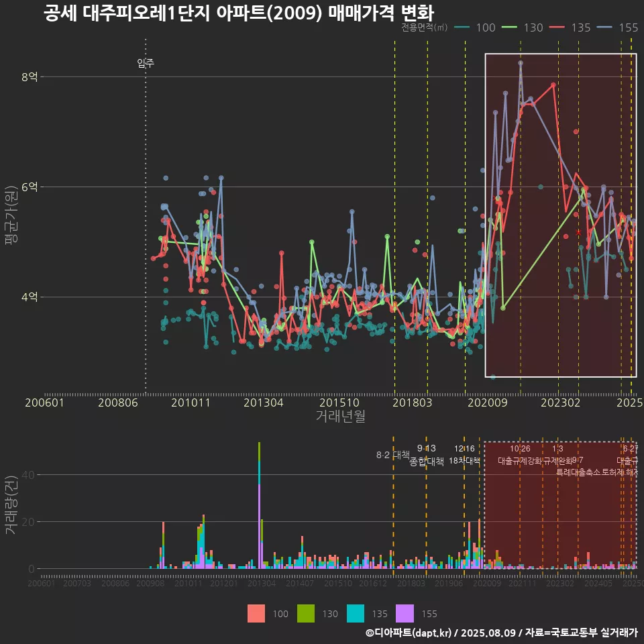Click the 1·3 규제완화 policy label
Image resolution: width=644 pixels, height=644 pixels.
pos(557,455)
